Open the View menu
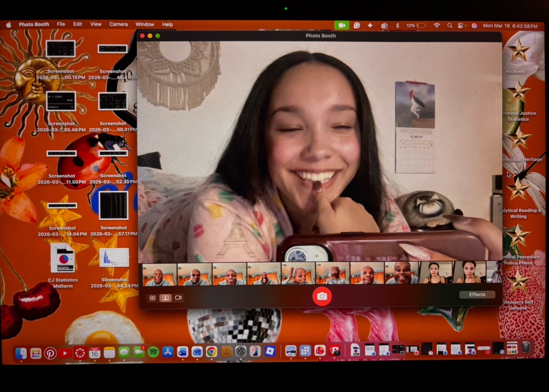549x392 pixels. click(x=96, y=24)
